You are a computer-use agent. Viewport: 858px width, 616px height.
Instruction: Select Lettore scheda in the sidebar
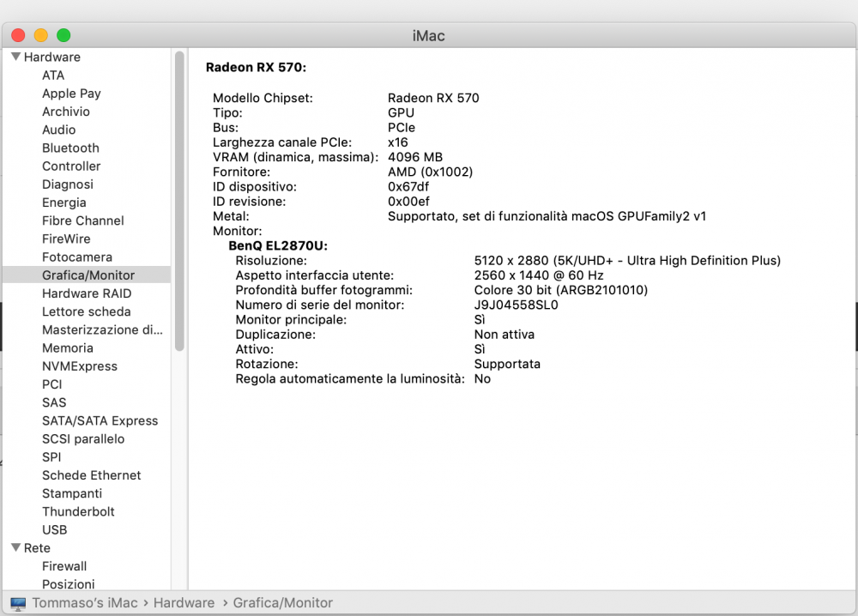[87, 311]
